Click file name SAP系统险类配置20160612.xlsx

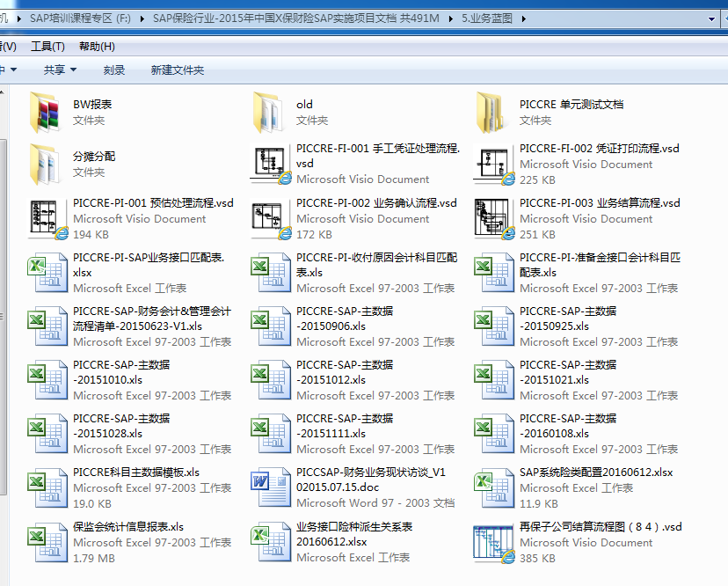[x=596, y=472]
